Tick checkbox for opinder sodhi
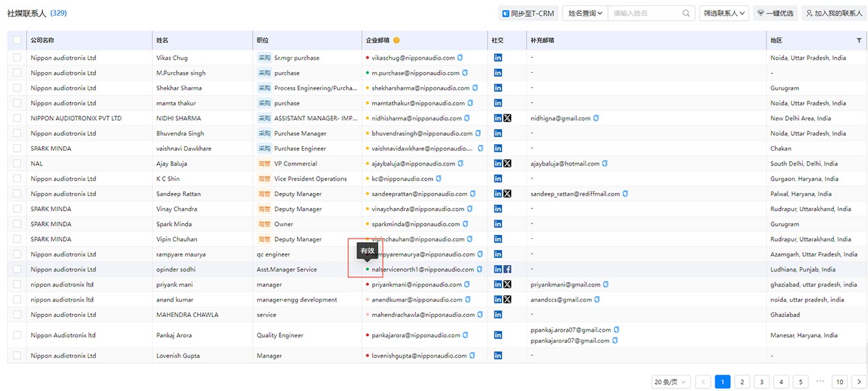This screenshot has width=868, height=391. tap(17, 270)
